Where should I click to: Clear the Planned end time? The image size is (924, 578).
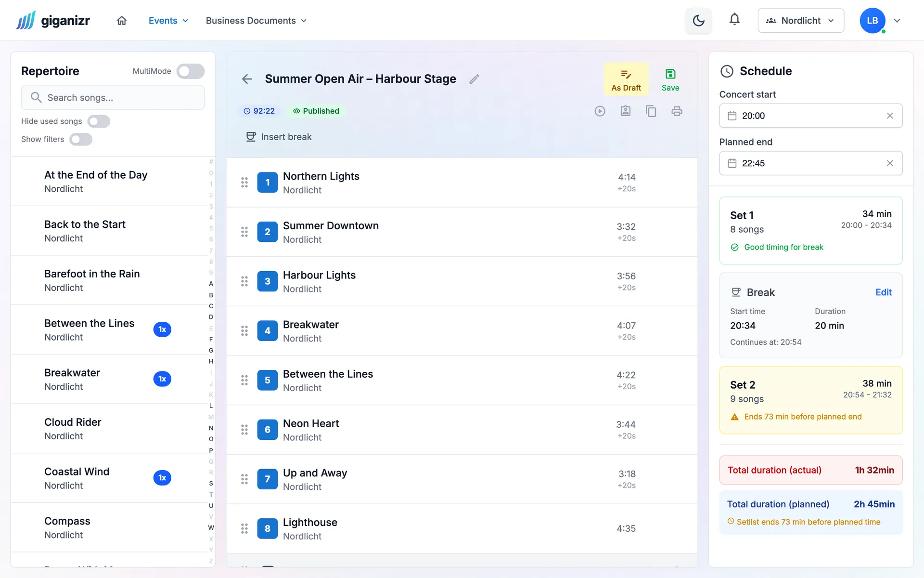[x=890, y=163]
